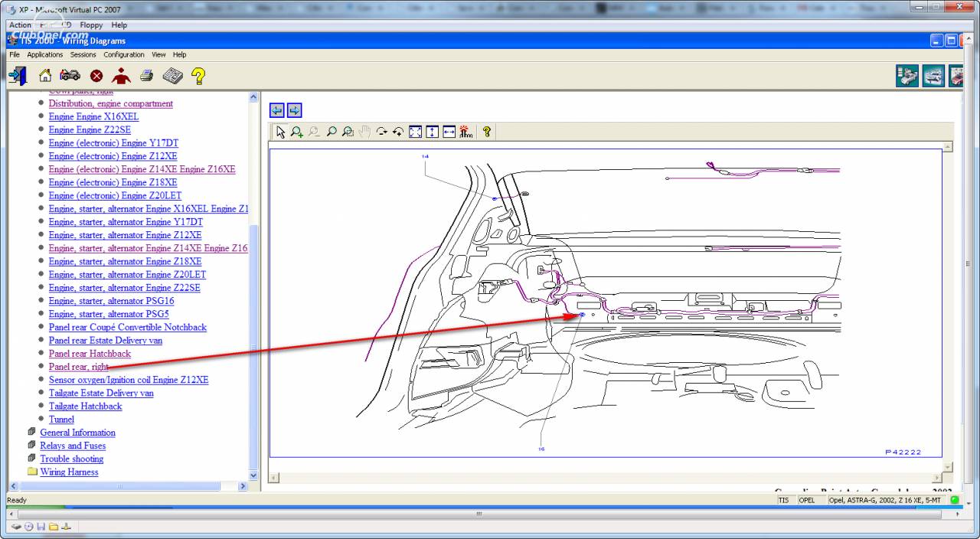Click the tree panel scroll up arrow
This screenshot has height=539, width=980.
(254, 97)
